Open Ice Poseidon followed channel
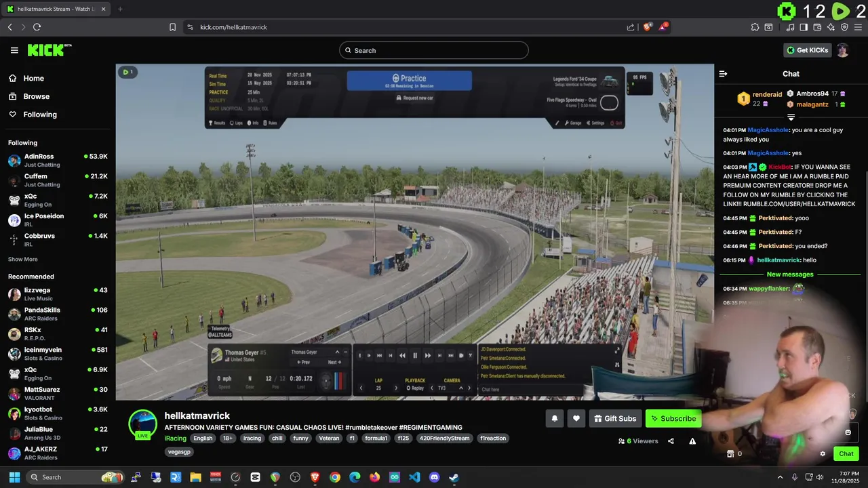Viewport: 868px width, 488px height. [58, 220]
